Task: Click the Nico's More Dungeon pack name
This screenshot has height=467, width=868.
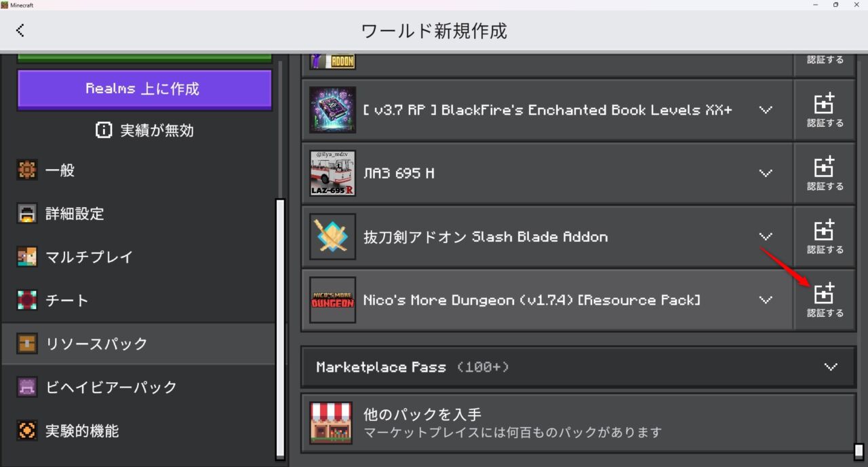Action: click(x=532, y=300)
